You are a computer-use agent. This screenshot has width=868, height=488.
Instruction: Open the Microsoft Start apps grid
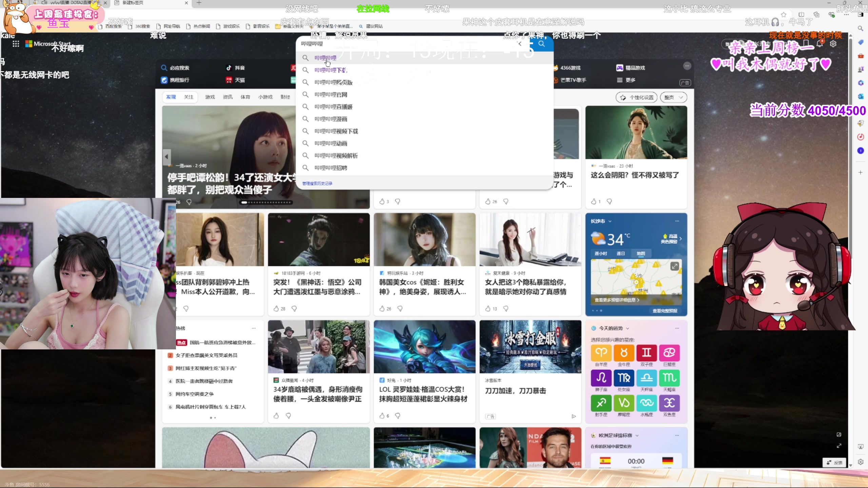pos(16,44)
